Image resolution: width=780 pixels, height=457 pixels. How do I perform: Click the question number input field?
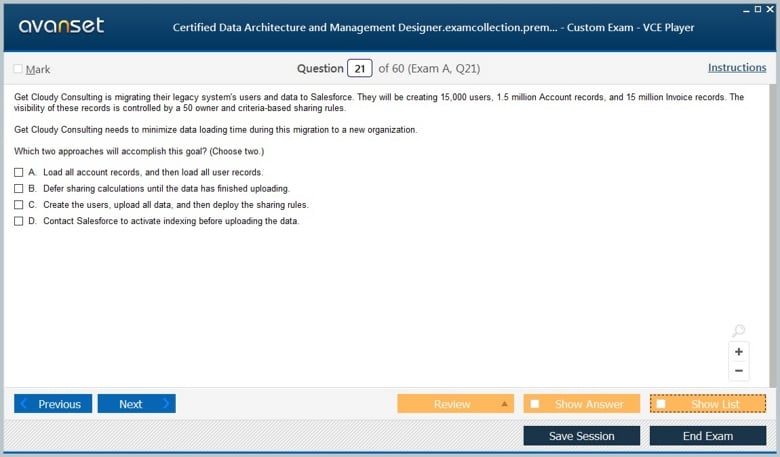pyautogui.click(x=360, y=69)
